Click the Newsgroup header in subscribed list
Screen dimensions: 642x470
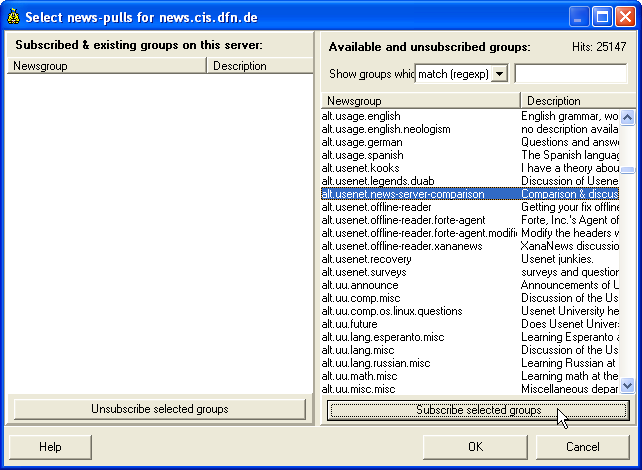pyautogui.click(x=105, y=66)
